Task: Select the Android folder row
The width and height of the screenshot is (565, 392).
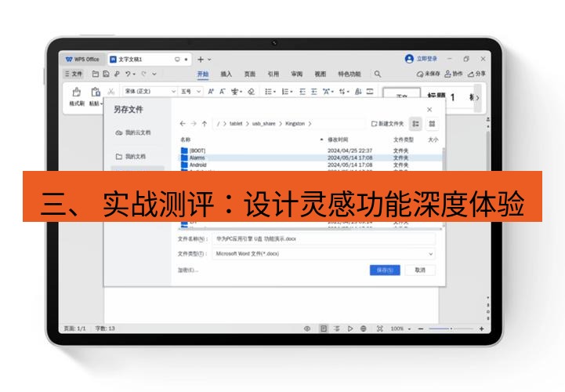Action: click(x=310, y=165)
